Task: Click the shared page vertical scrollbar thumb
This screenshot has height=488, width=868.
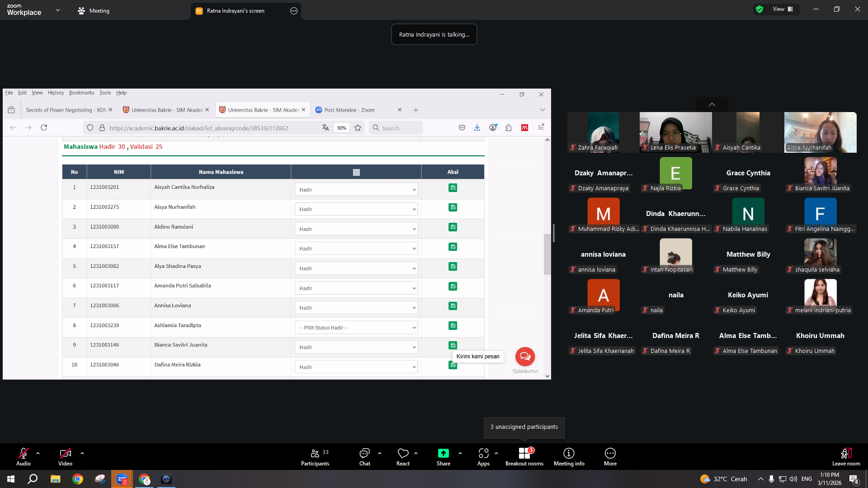Action: [547, 254]
